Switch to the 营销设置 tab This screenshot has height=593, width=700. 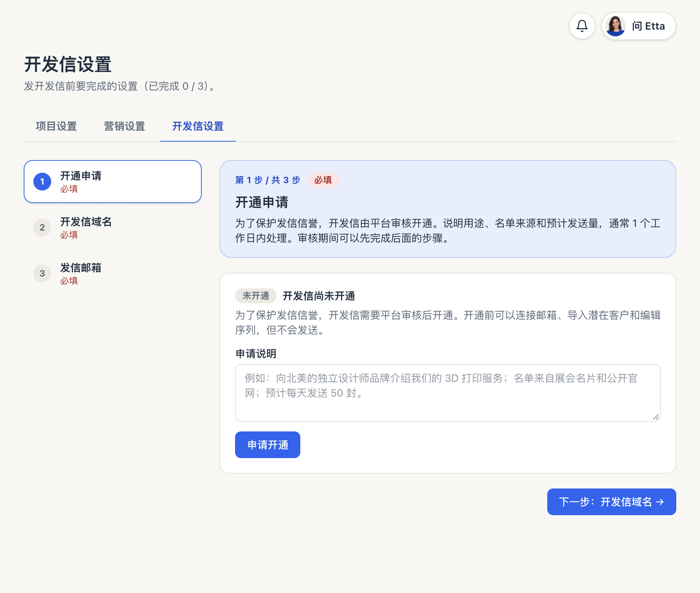pos(125,126)
